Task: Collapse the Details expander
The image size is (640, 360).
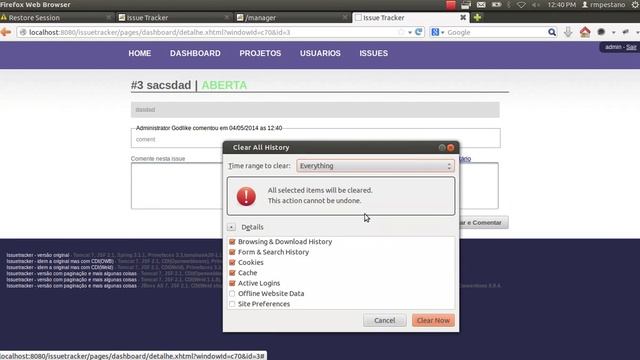Action: coord(231,227)
